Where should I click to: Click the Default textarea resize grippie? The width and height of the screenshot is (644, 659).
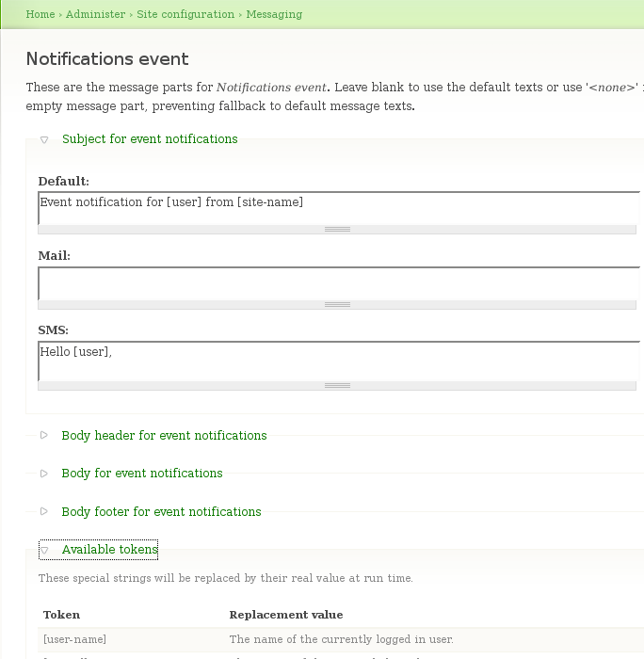337,230
